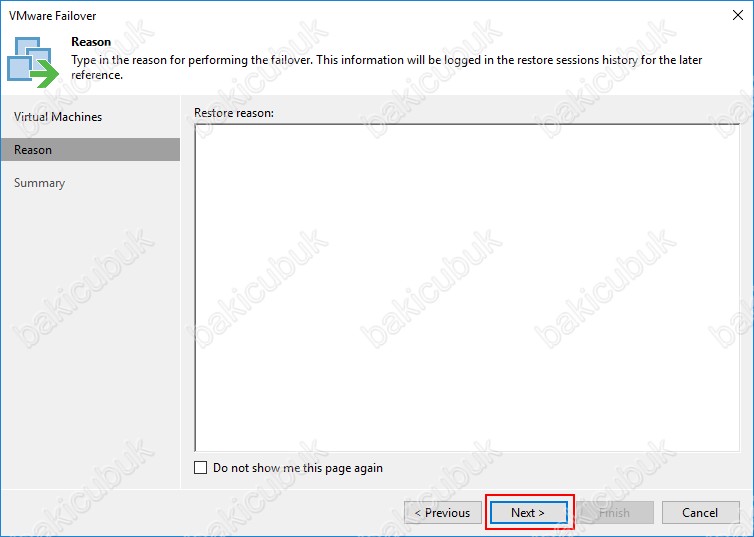Open the Virtual Machines wizard step
The image size is (754, 537).
pos(58,117)
